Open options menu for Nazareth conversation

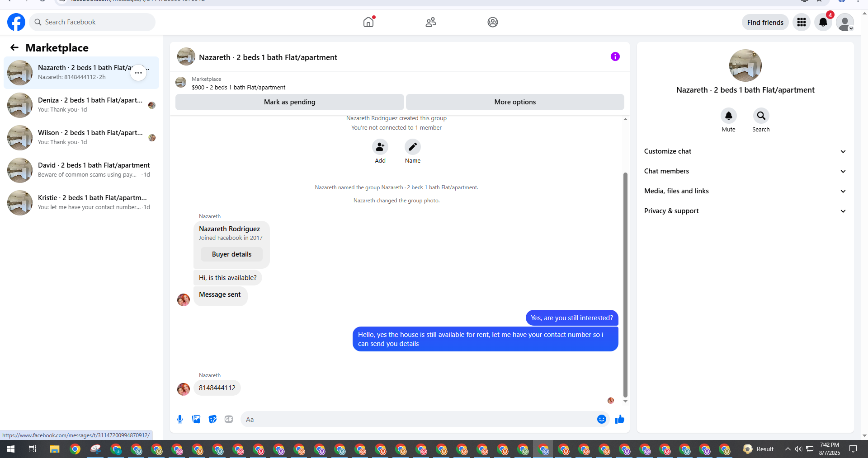tap(138, 73)
